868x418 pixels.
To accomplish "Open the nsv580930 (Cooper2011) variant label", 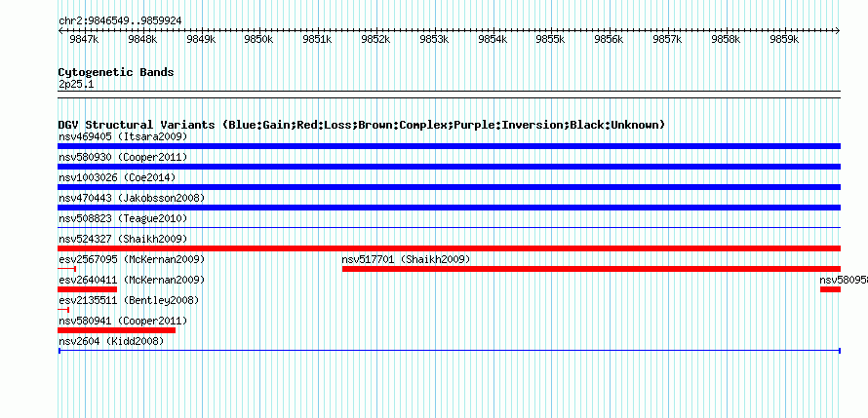I will tap(123, 157).
